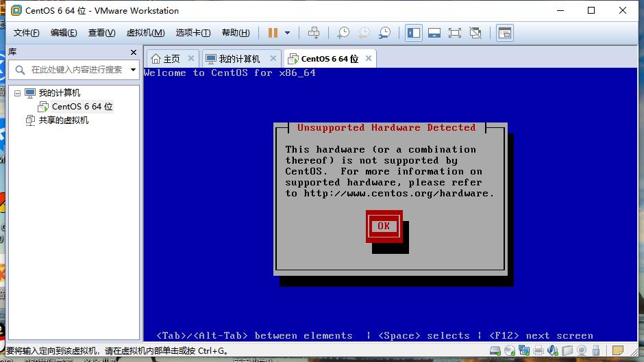Toggle the thumbnail bar view
The image size is (644, 362).
click(434, 33)
